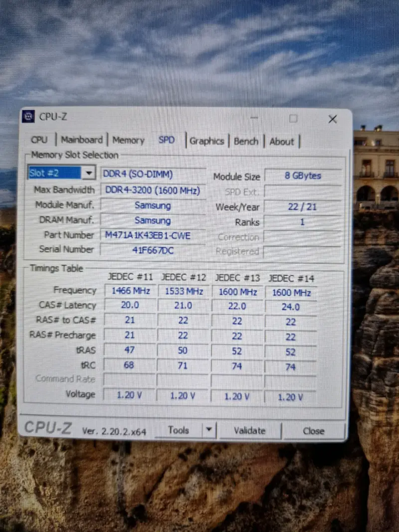Click JEDEC #12 tRC value 71
The image size is (399, 532).
pos(183,366)
